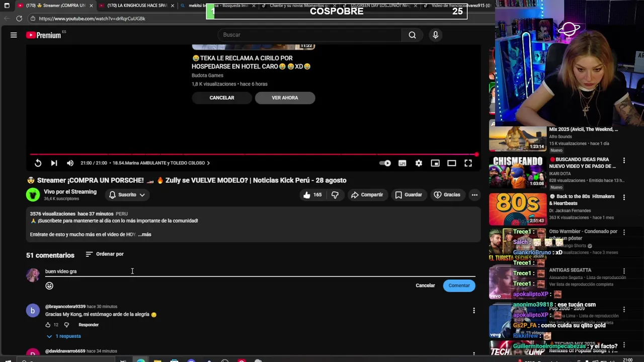Viewport: 644px width, 362px height.
Task: Open browser tab list button
Action: 7,6
